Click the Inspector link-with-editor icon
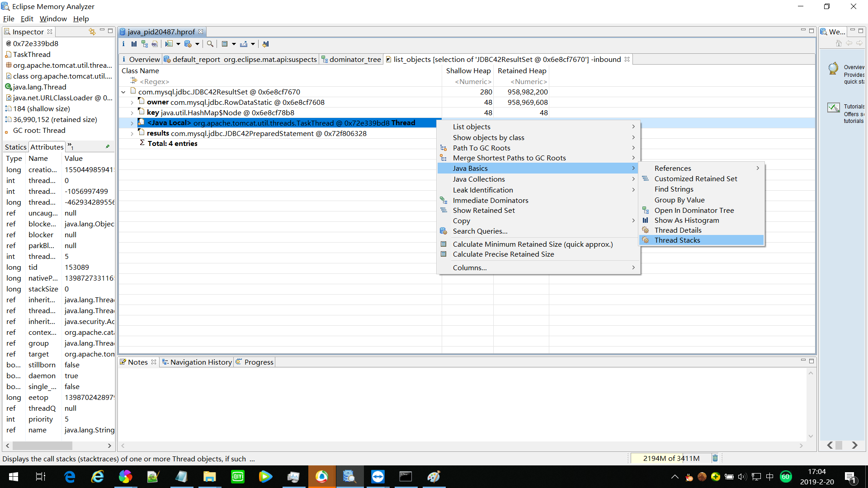Image resolution: width=868 pixels, height=488 pixels. click(92, 32)
